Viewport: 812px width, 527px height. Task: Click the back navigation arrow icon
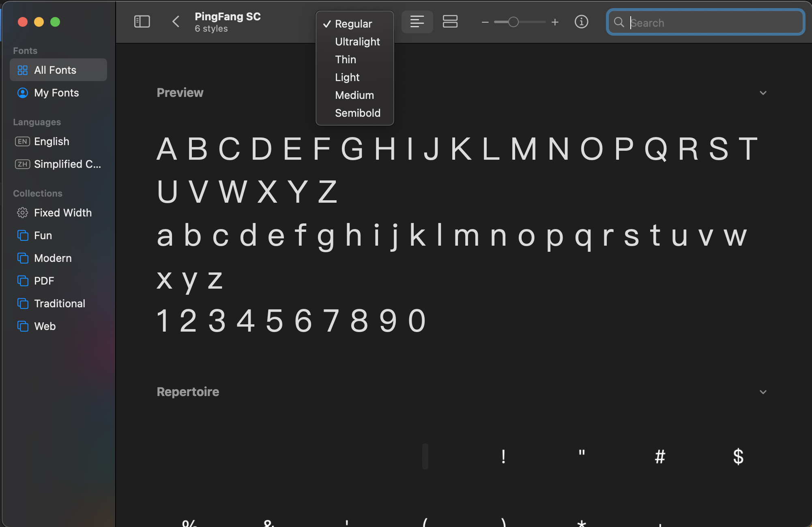[176, 22]
